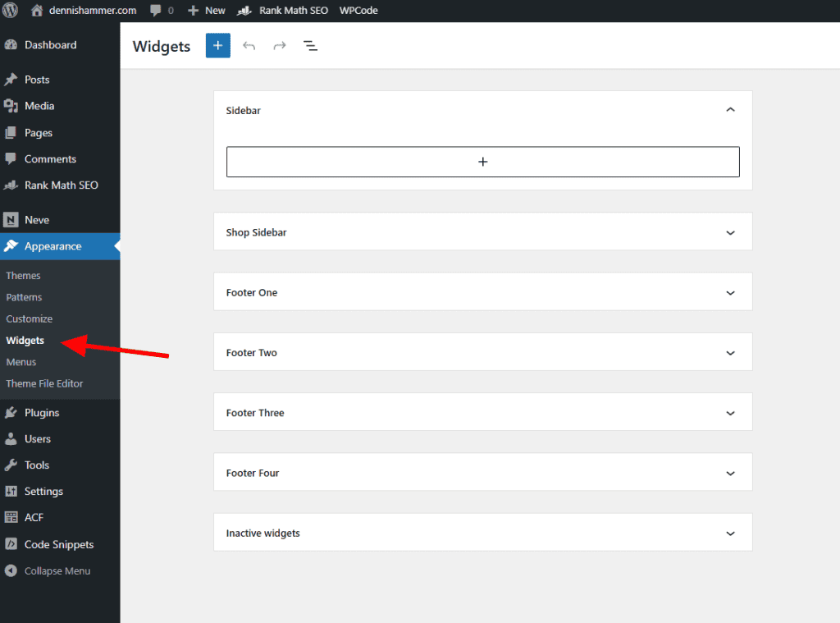
Task: Click the redo arrow in the Widgets toolbar
Action: pos(279,46)
